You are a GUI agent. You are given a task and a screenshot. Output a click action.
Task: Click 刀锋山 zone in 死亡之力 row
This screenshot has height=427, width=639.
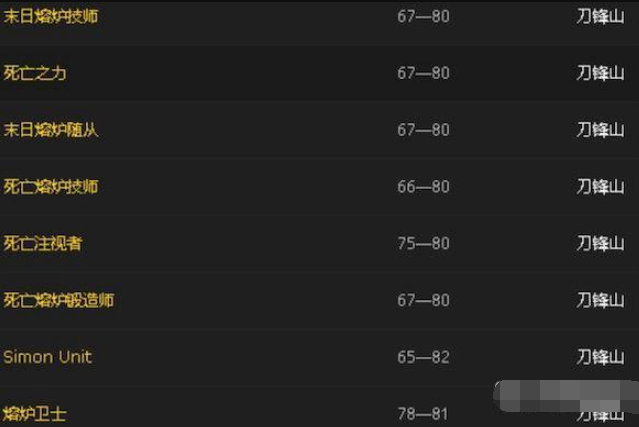[600, 73]
